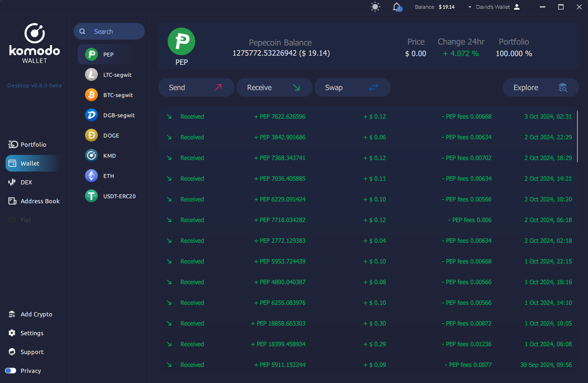588x383 pixels.
Task: Toggle the Privacy switch
Action: click(11, 371)
